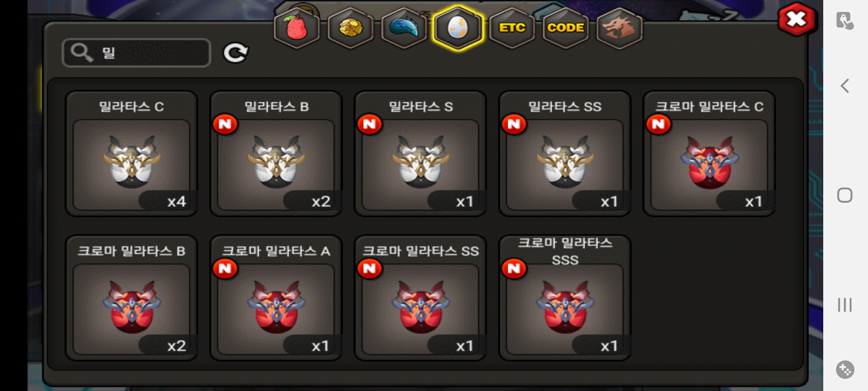This screenshot has height=391, width=868.
Task: Open the gold nugget category tab
Action: point(350,28)
